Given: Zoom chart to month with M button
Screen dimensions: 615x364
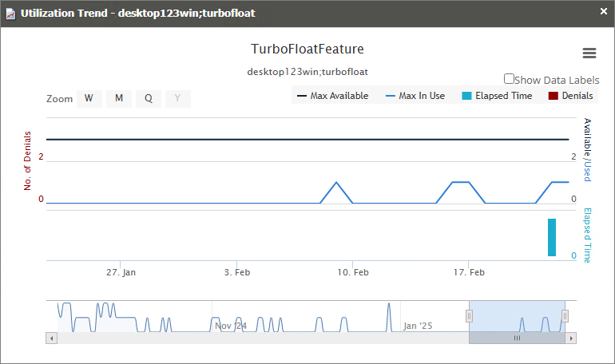Looking at the screenshot, I should [119, 98].
